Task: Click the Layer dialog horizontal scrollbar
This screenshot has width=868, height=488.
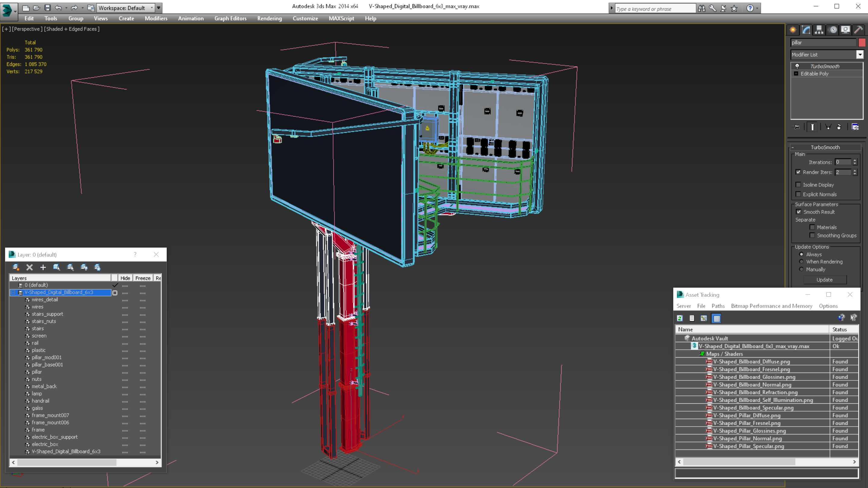Action: point(85,462)
